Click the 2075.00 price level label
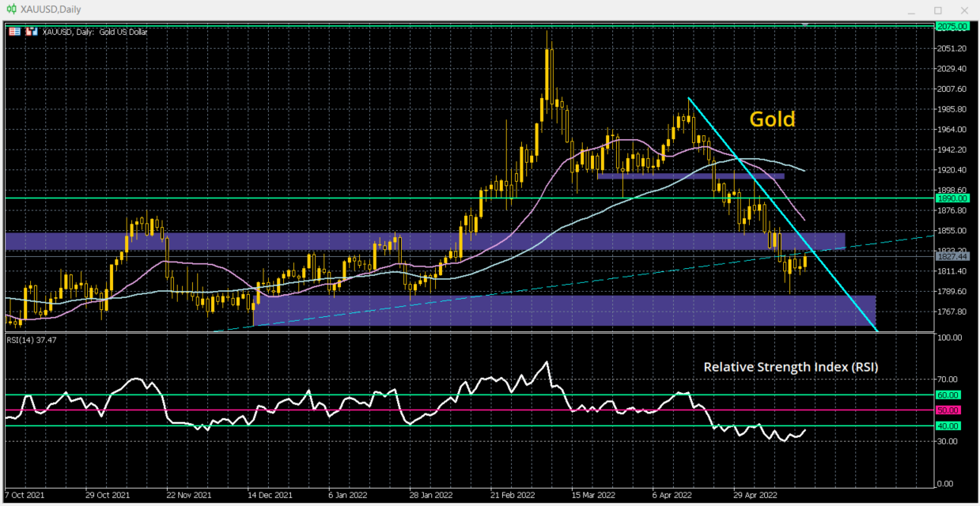 (x=952, y=27)
